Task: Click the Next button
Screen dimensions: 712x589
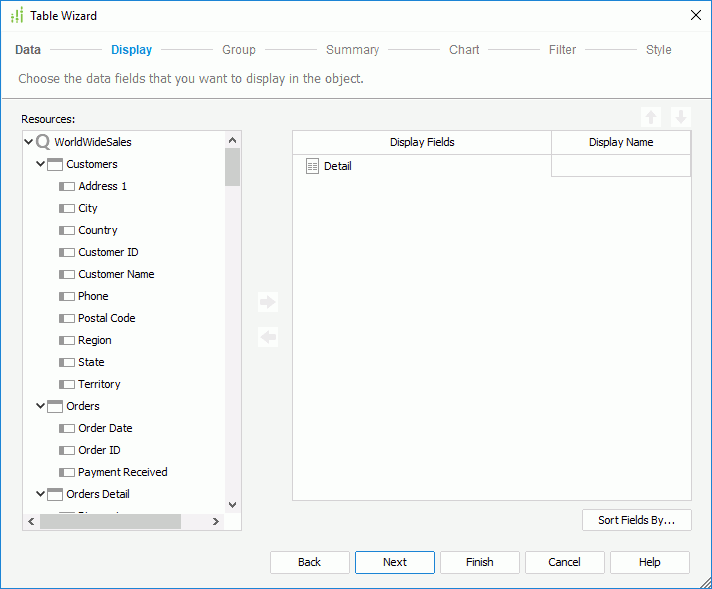Action: tap(395, 562)
